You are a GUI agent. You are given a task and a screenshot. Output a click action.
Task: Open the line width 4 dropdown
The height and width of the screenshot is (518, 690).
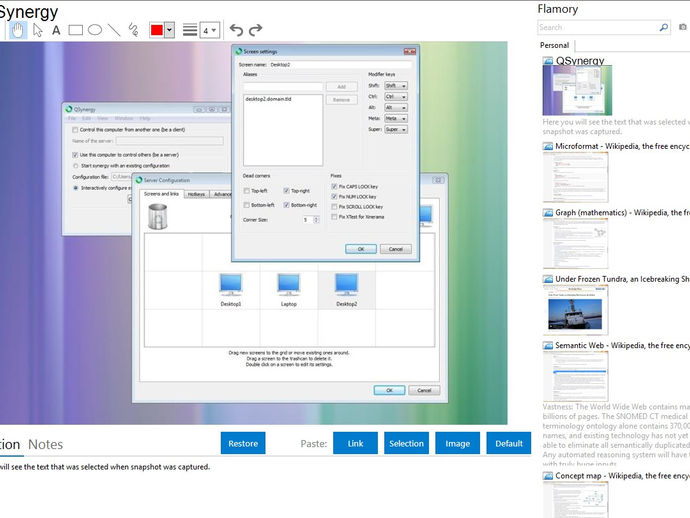pyautogui.click(x=210, y=30)
